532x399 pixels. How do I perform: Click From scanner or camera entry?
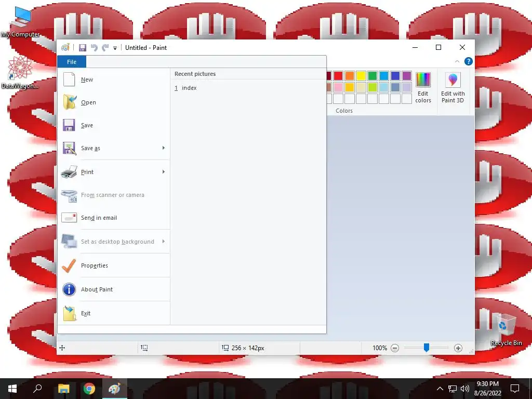[114, 195]
